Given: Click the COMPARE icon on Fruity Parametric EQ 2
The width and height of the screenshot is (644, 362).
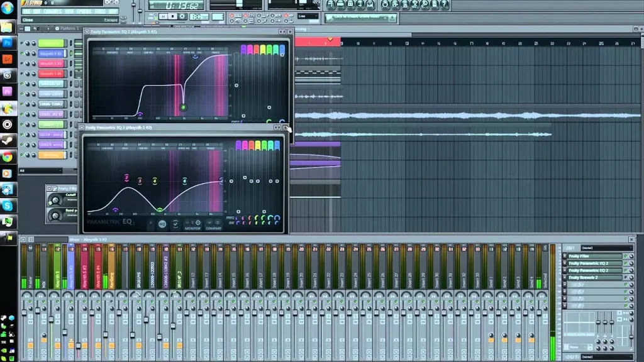Looking at the screenshot, I should [x=214, y=223].
